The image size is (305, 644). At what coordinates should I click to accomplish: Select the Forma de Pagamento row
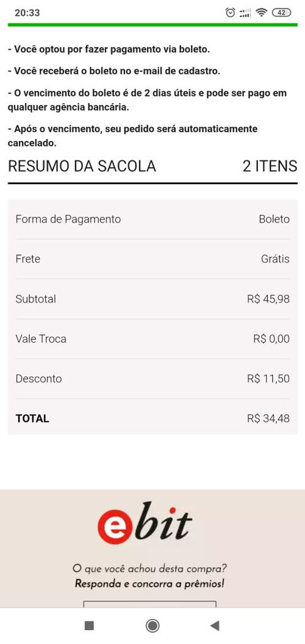(x=152, y=220)
